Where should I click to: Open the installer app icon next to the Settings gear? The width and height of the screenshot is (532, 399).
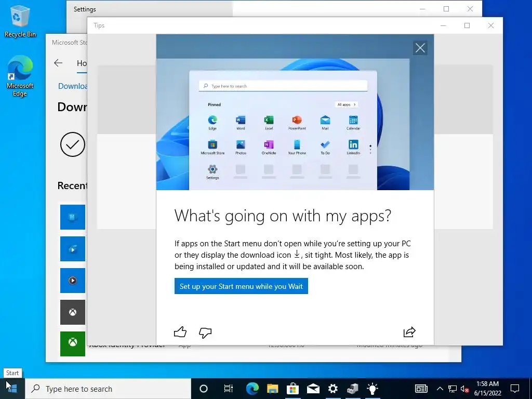353,389
